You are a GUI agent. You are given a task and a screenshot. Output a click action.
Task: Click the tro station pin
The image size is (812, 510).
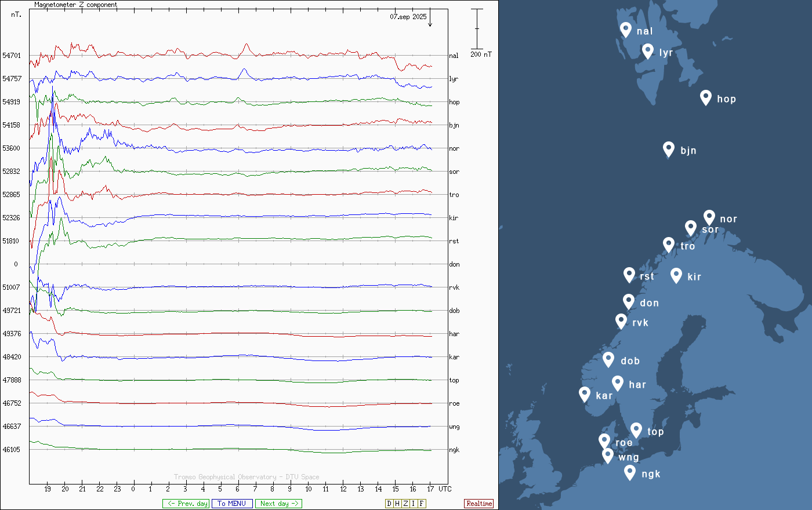pos(669,245)
